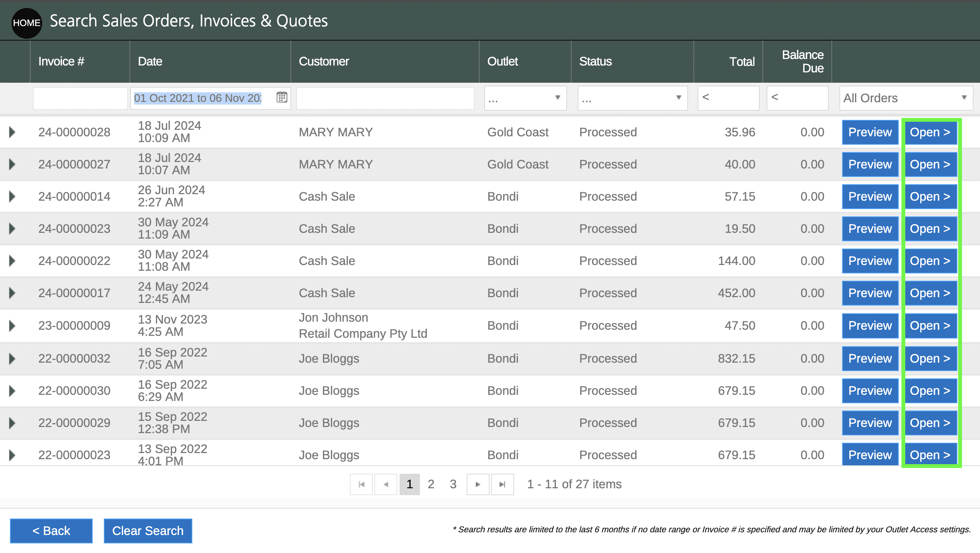The image size is (980, 553).
Task: Select results page 1
Action: (410, 484)
